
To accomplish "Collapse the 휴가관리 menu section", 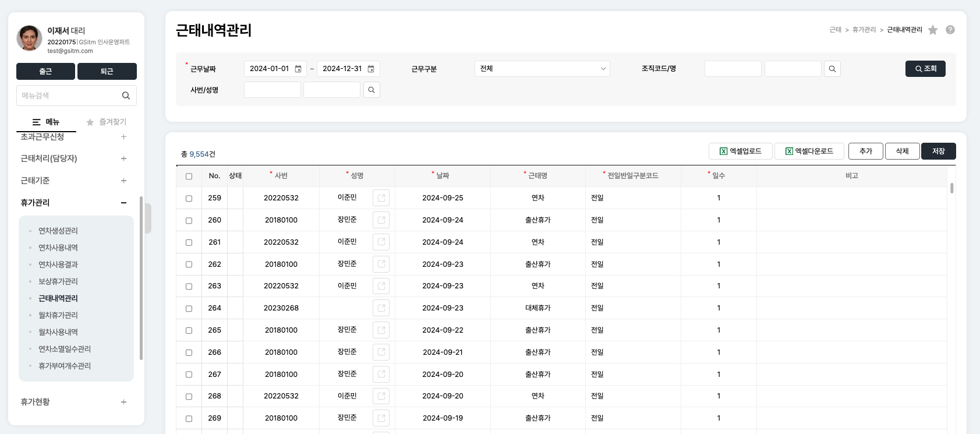I will pyautogui.click(x=123, y=203).
